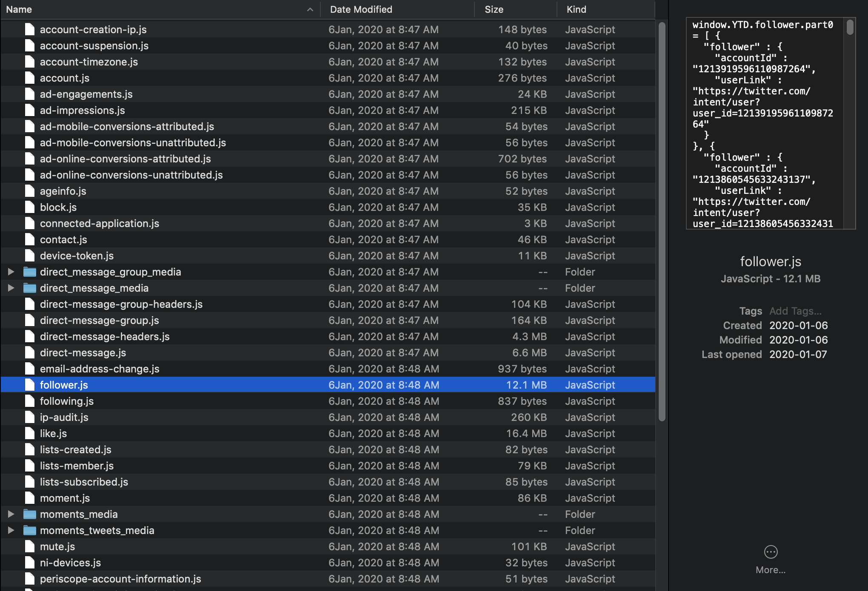Click the preview text scrollbar thumb

pos(850,27)
